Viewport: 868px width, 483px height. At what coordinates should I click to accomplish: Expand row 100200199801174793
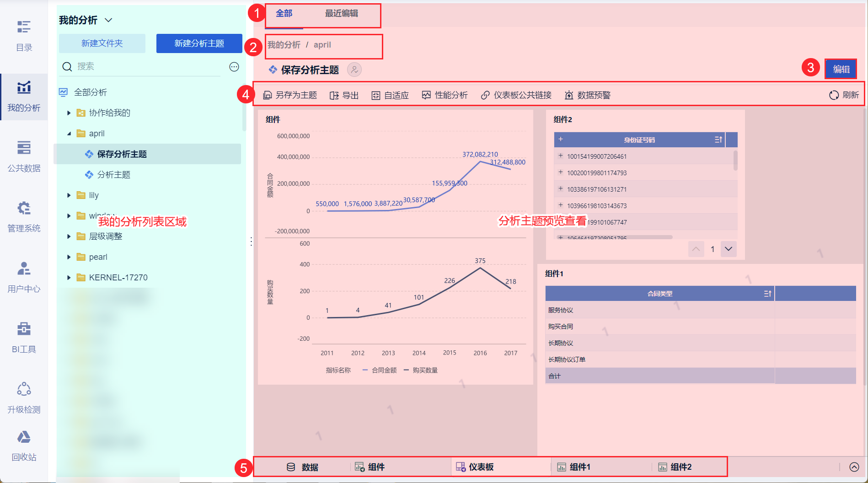pyautogui.click(x=561, y=172)
